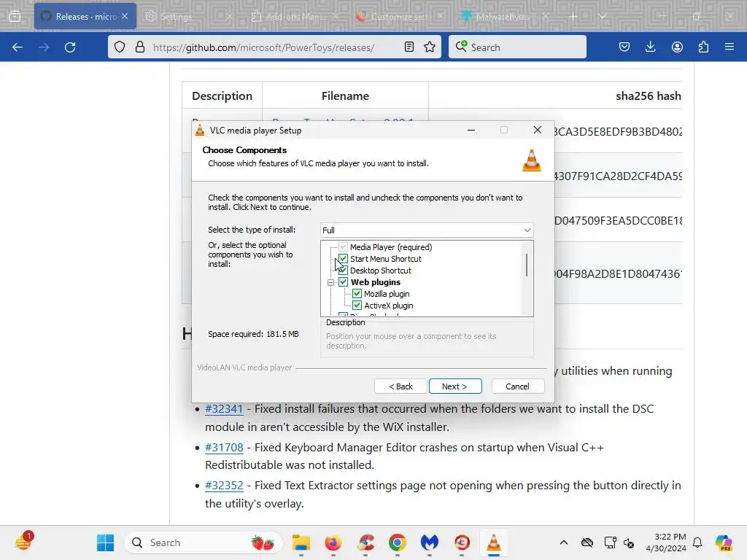
Task: Uncheck the Start Menu Shortcut component
Action: coord(343,259)
